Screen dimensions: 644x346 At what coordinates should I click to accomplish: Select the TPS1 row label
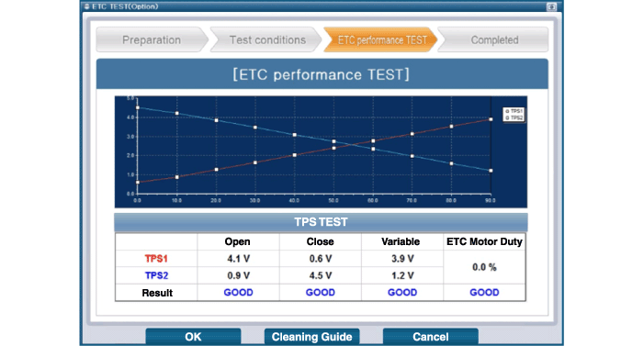[x=156, y=259]
